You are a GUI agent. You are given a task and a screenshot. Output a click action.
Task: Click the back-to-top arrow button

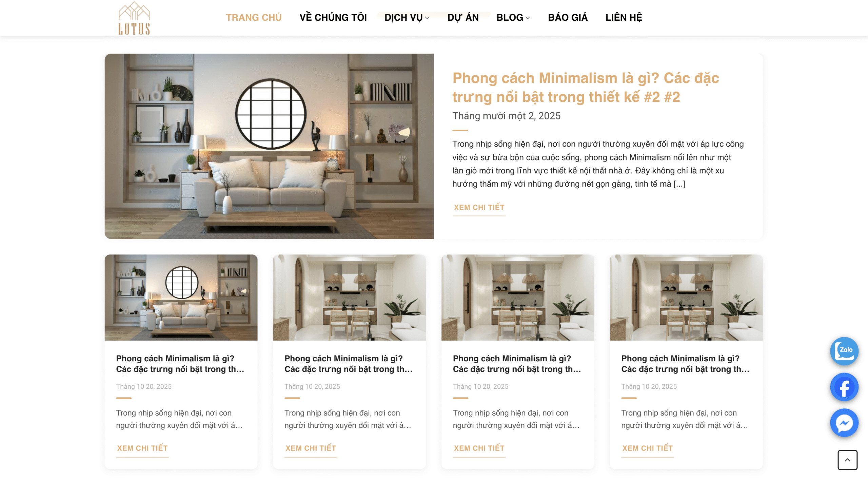(847, 460)
